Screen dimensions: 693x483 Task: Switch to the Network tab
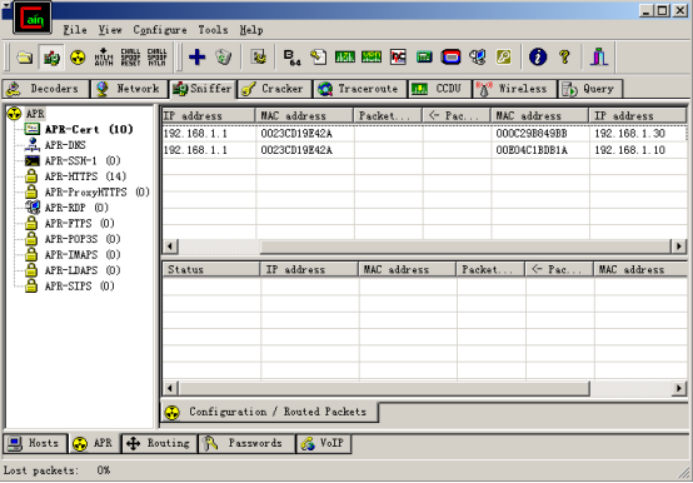click(x=129, y=89)
